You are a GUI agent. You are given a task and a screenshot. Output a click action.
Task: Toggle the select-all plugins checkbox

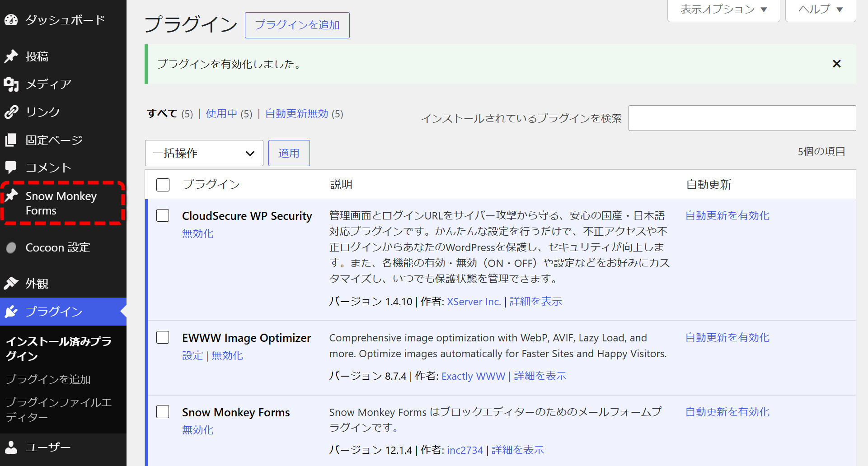tap(163, 185)
